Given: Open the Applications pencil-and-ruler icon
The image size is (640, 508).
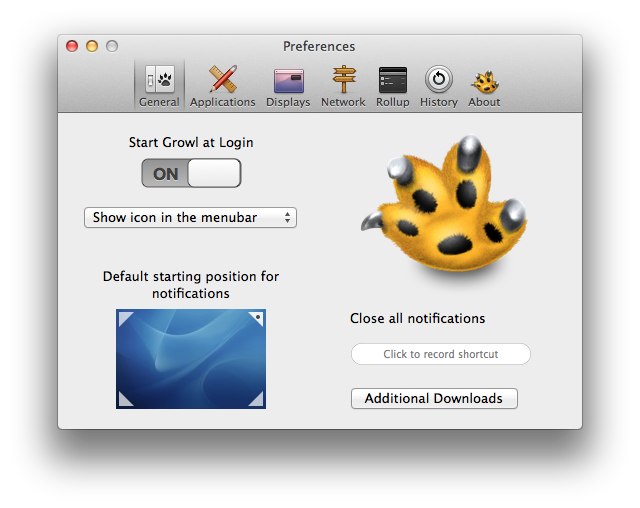Looking at the screenshot, I should point(223,78).
